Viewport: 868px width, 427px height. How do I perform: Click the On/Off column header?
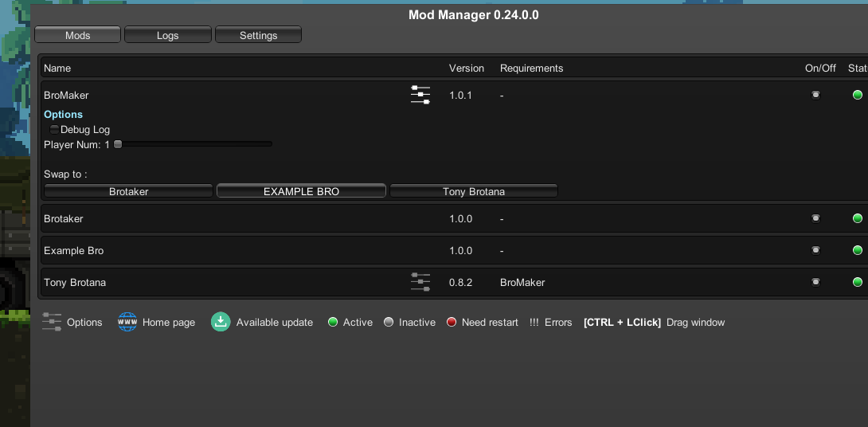tap(820, 69)
